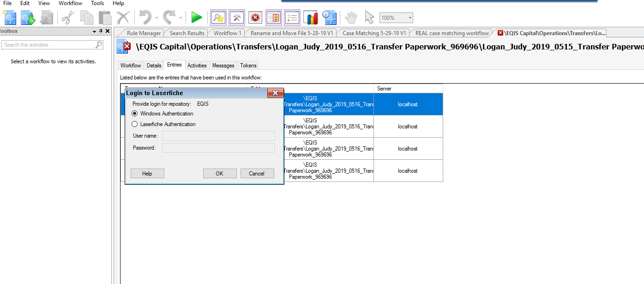Click the Paste clipboard icon
The height and width of the screenshot is (284, 644).
[x=105, y=18]
